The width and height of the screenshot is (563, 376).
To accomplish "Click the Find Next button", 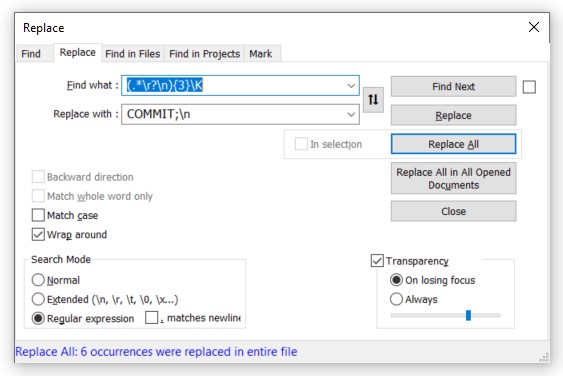I will tap(453, 87).
